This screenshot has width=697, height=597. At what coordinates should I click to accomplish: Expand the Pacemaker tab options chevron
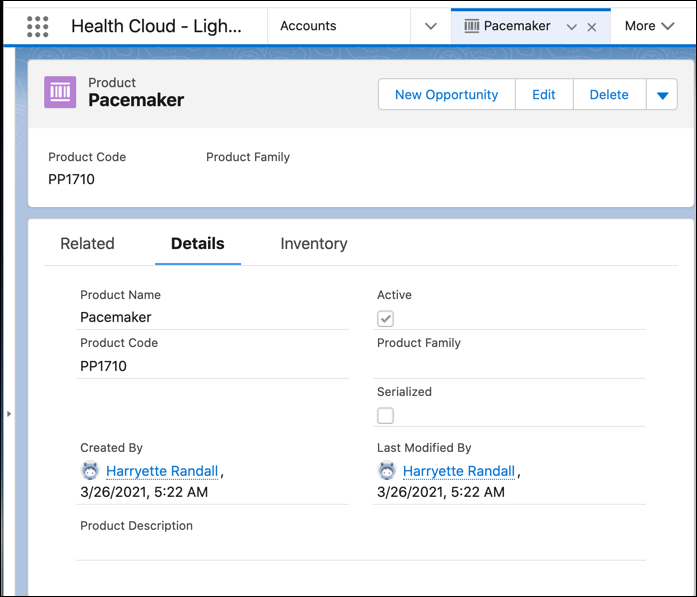coord(572,27)
